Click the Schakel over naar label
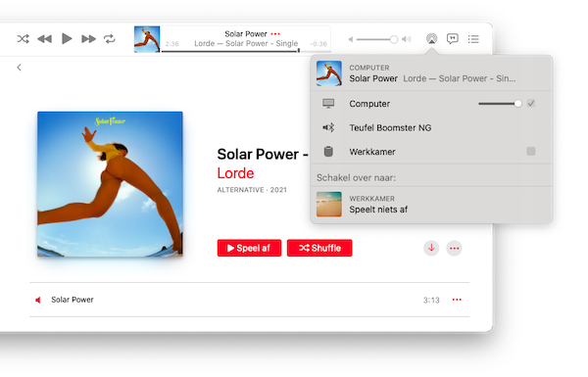This screenshot has width=588, height=377. pos(357,177)
